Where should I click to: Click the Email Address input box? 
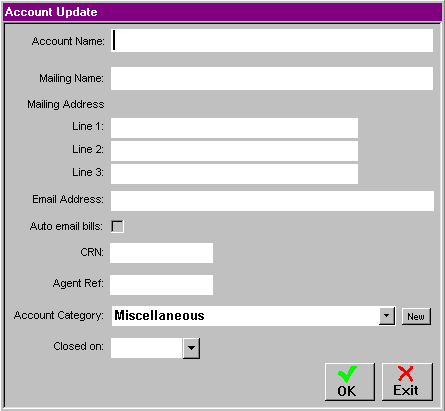click(272, 201)
